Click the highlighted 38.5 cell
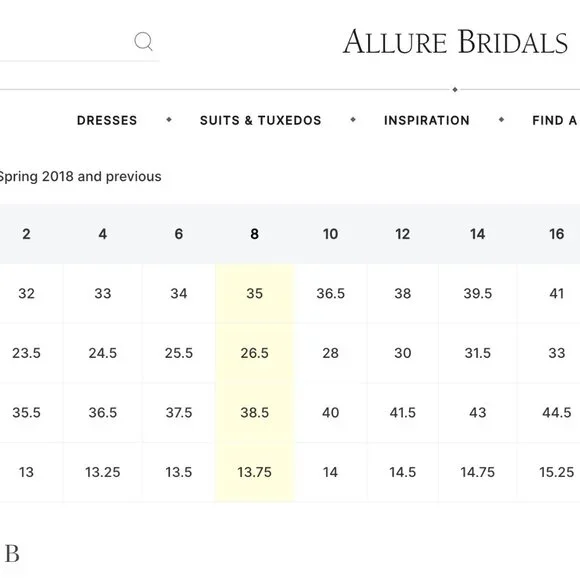 [x=254, y=412]
